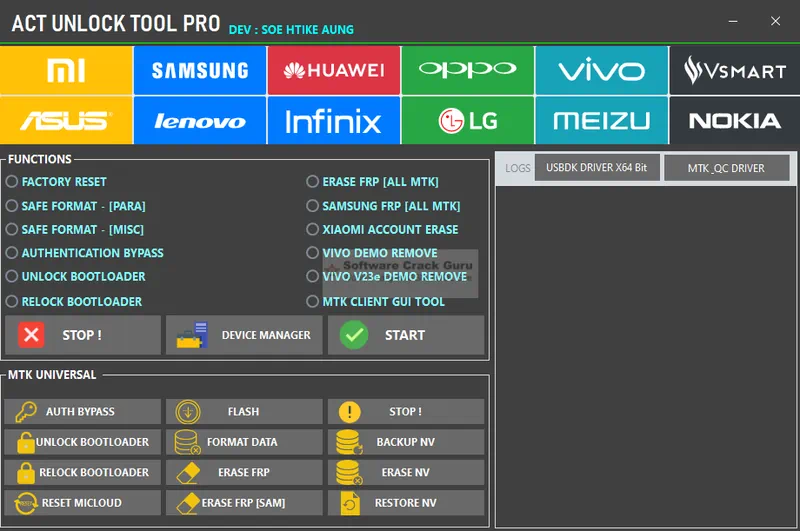800x531 pixels.
Task: Choose the Samsung brand tile
Action: coord(200,70)
